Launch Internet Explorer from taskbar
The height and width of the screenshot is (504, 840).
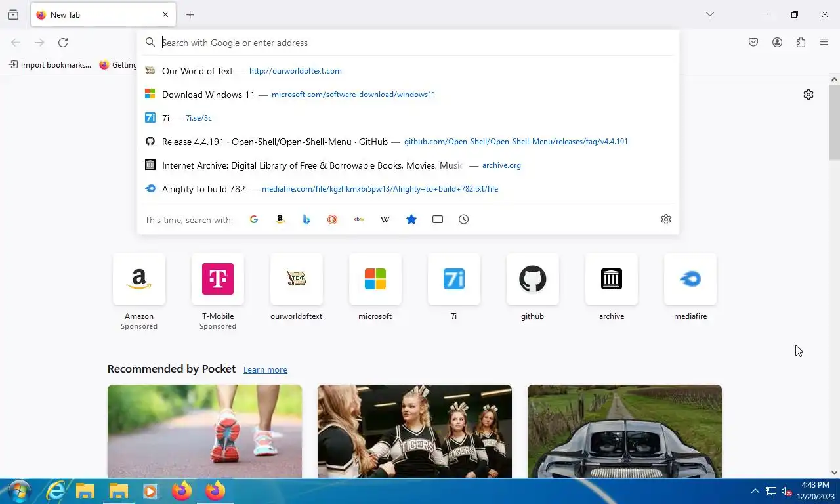[56, 491]
